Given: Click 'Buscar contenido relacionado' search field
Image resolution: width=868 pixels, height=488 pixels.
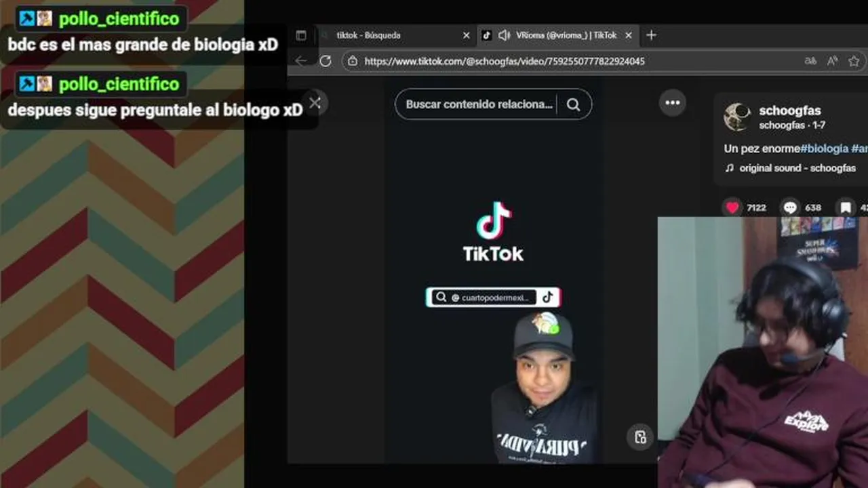Looking at the screenshot, I should (479, 104).
